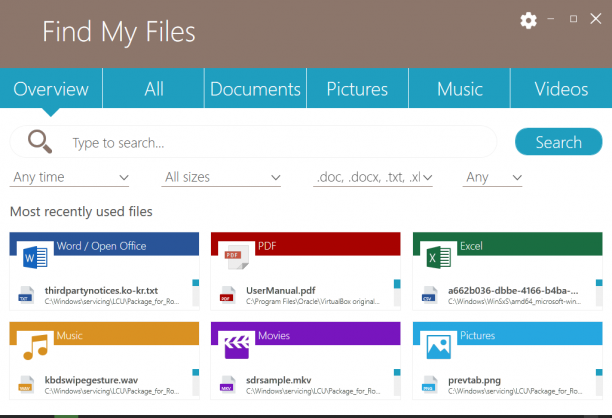Expand the All sizes dropdown

221,178
